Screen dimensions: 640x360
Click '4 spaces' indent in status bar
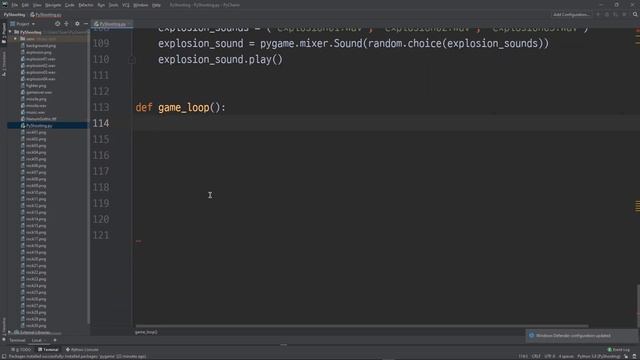tap(566, 356)
